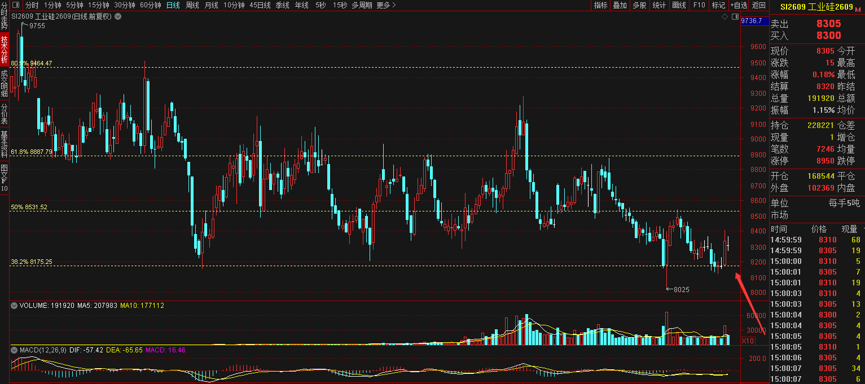Click the 50% 8531.52 Fibonacci label
This screenshot has height=384, width=865.
(x=29, y=207)
